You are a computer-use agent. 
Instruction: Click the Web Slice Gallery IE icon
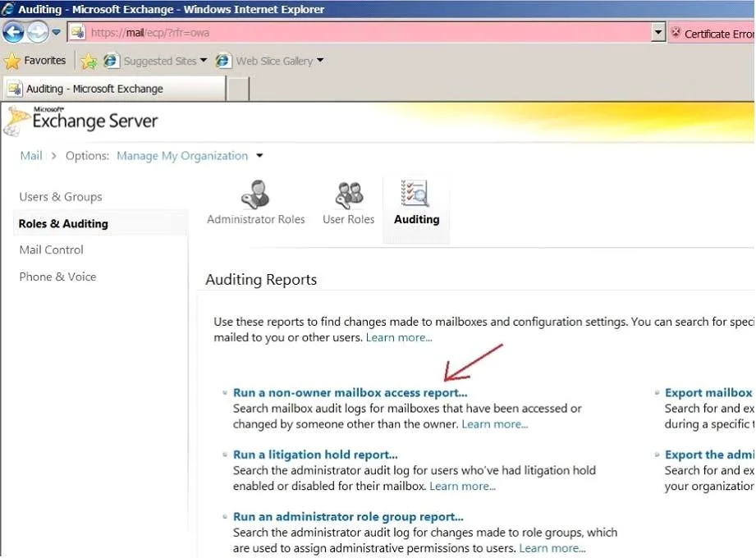click(223, 61)
